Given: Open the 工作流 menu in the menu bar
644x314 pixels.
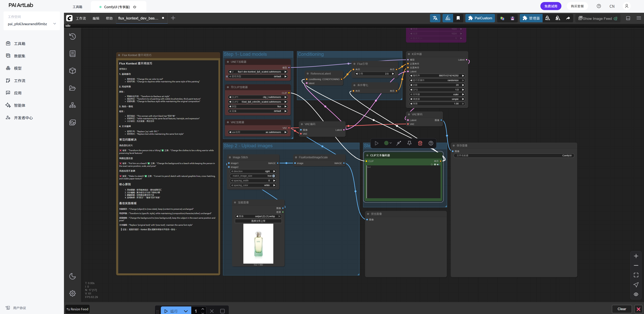Looking at the screenshot, I should 81,18.
